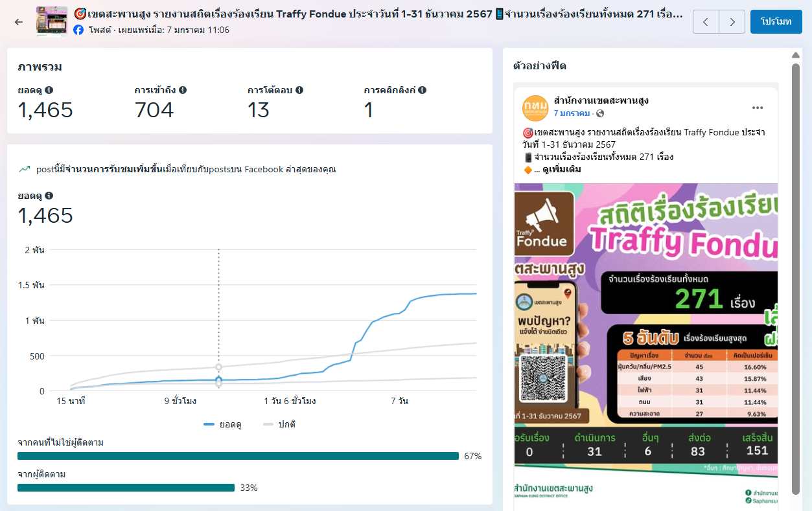Open info icon next to การโต้ตอบ
The width and height of the screenshot is (812, 511).
pos(299,90)
